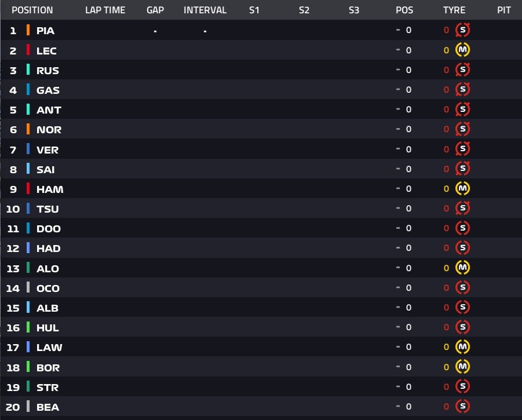Click ALO's medium tyre icon
This screenshot has height=420, width=522.
462,268
